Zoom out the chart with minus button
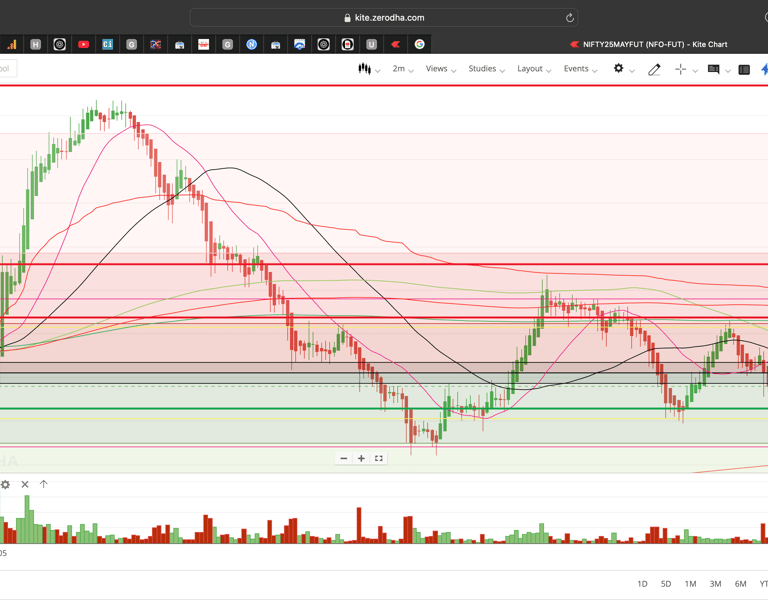Screen dimensions: 768x600 click(x=344, y=458)
